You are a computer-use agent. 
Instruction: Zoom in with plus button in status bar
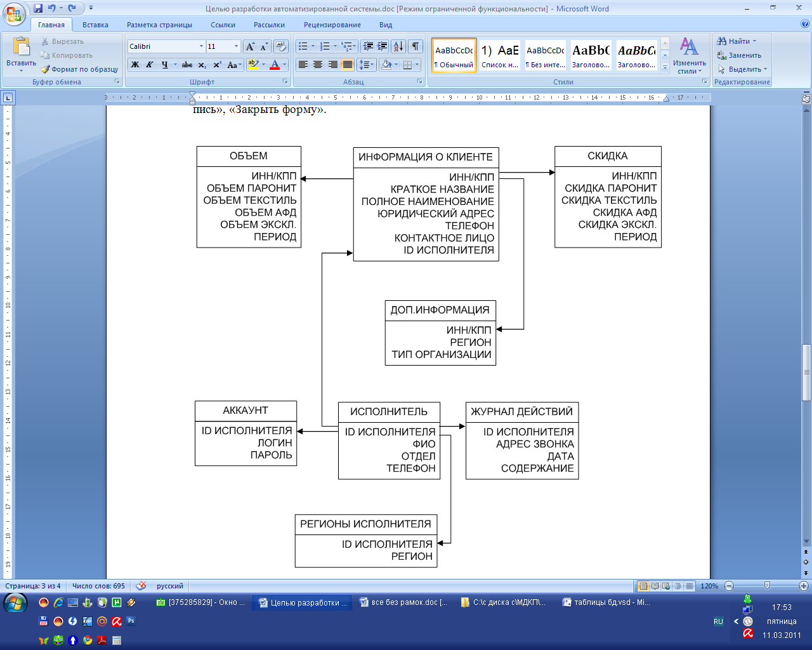804,586
